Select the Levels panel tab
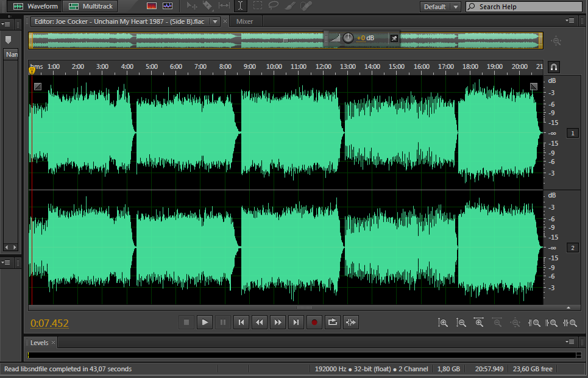Image resolution: width=588 pixels, height=378 pixels. tap(40, 343)
